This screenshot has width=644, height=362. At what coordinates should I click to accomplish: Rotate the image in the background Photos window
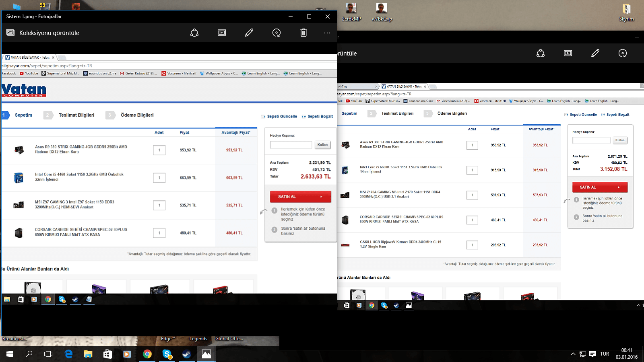(x=623, y=53)
